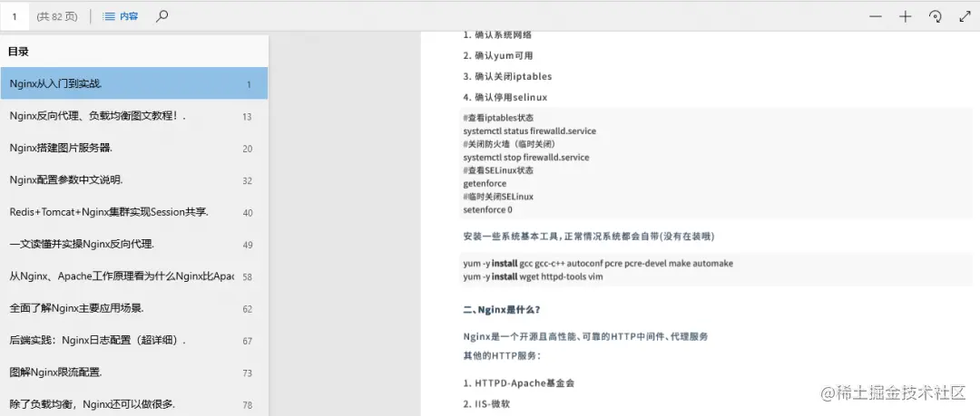Zoom in with the plus icon

(x=905, y=17)
